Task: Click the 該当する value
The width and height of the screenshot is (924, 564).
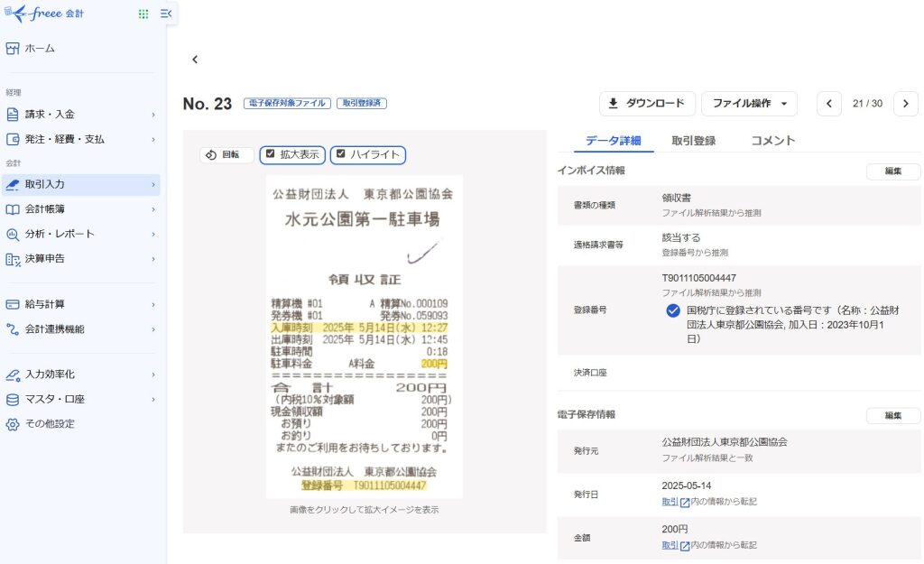Action: 681,238
